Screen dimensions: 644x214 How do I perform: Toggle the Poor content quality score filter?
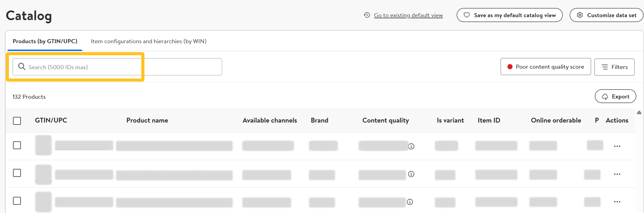(545, 67)
